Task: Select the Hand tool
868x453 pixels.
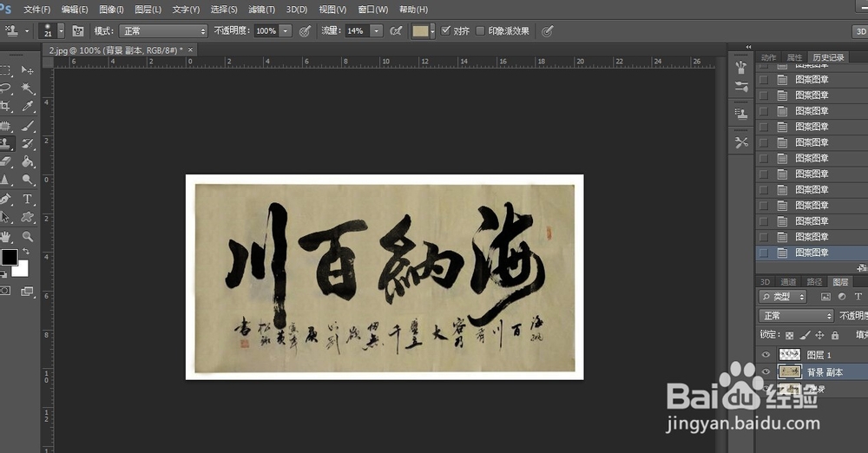Action: pos(5,236)
